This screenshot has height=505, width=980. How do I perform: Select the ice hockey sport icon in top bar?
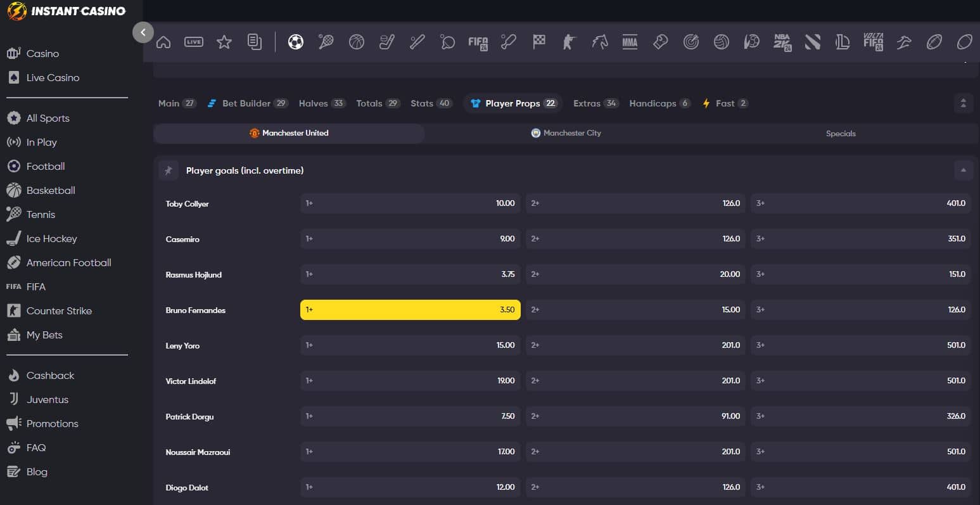(x=387, y=42)
